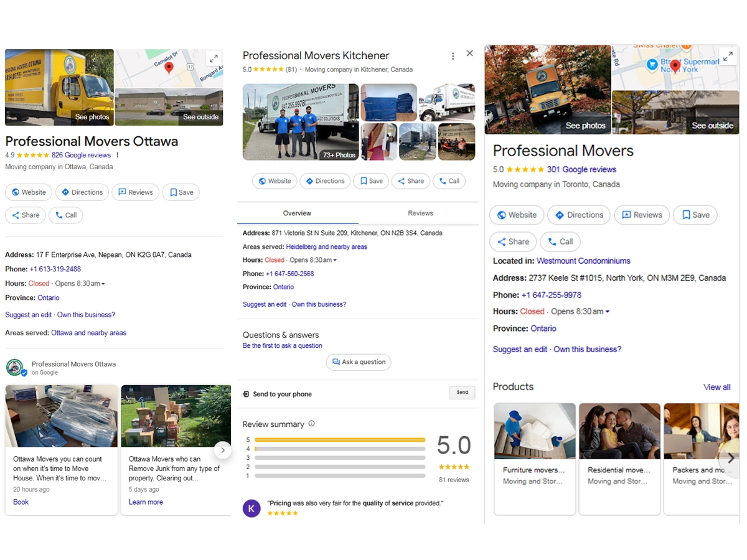
Task: Open Residential move product card
Action: 619,459
